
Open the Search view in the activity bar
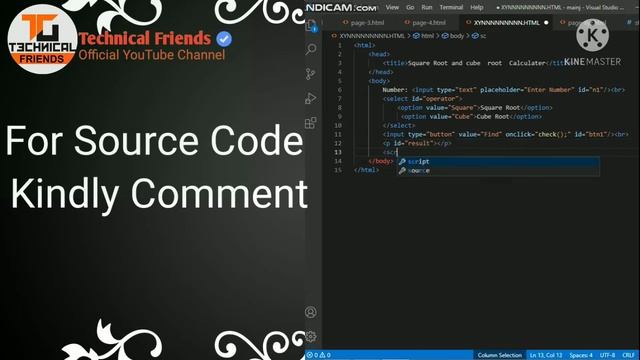tap(311, 49)
